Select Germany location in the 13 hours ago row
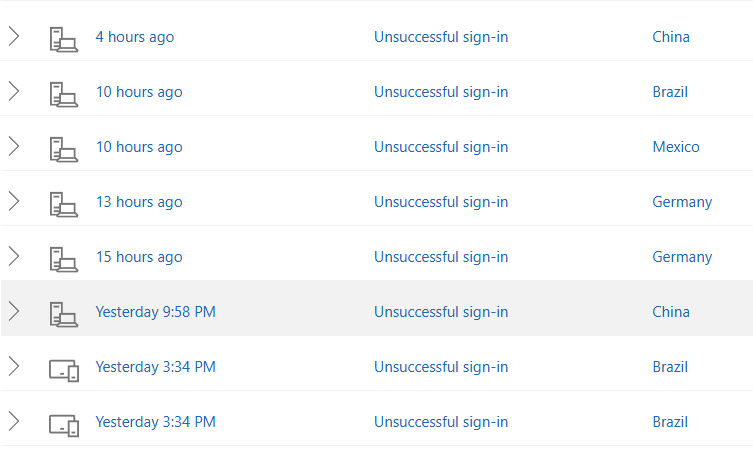The width and height of the screenshot is (753, 450). tap(681, 202)
